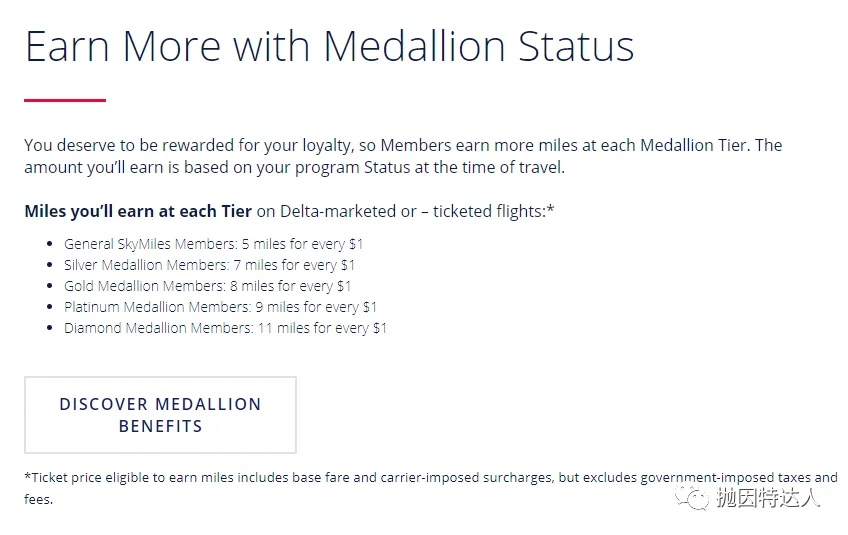Click the bullet point before Gold Medallion Members
Image resolution: width=848 pixels, height=535 pixels.
[50, 287]
